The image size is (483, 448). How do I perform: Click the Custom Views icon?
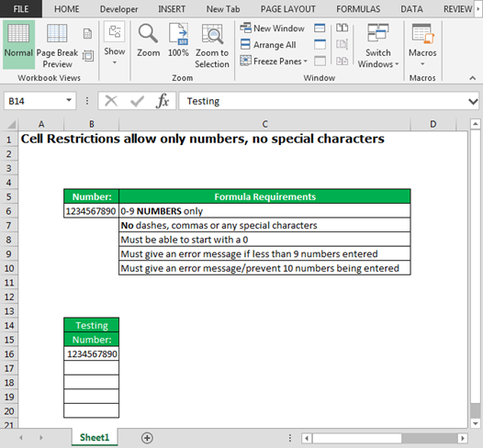(x=88, y=56)
